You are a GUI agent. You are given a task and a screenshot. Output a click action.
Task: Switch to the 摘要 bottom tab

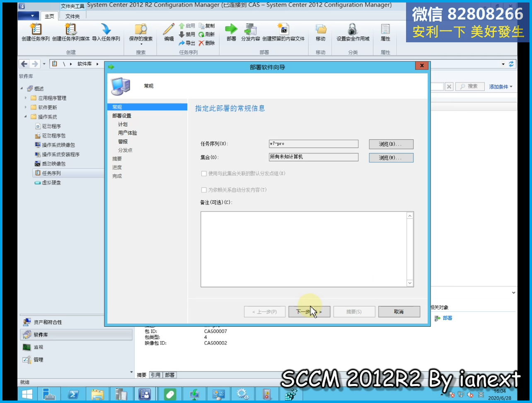click(x=142, y=375)
